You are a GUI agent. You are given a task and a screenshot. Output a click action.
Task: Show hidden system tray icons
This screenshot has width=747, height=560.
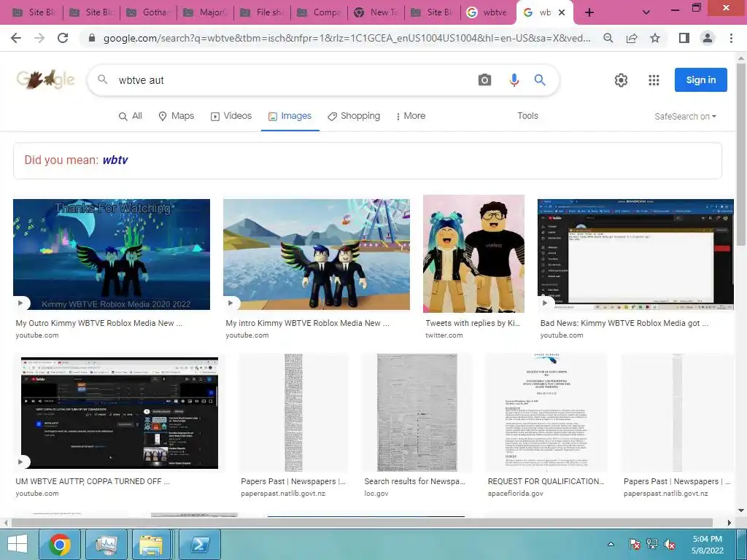point(611,544)
